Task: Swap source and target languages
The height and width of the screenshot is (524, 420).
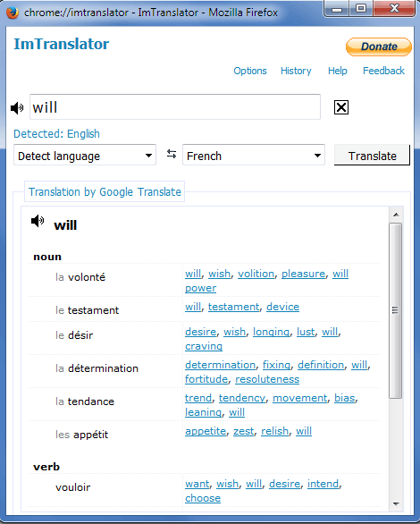Action: [x=172, y=154]
